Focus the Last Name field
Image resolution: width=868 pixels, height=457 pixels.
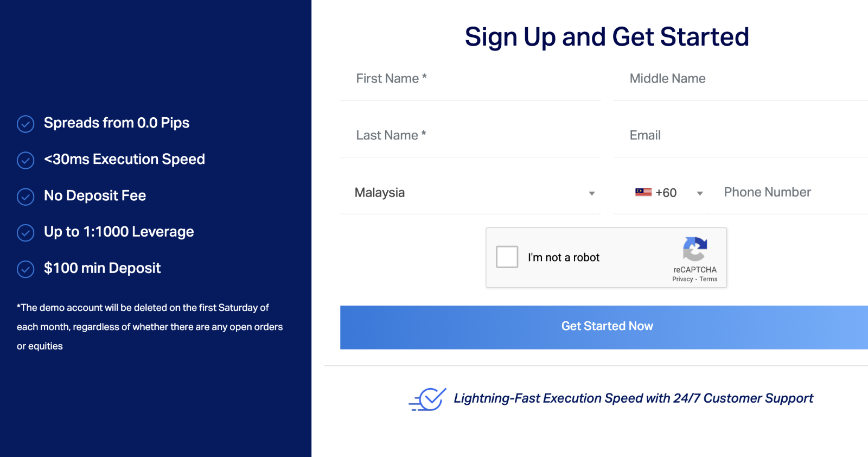[x=470, y=136]
